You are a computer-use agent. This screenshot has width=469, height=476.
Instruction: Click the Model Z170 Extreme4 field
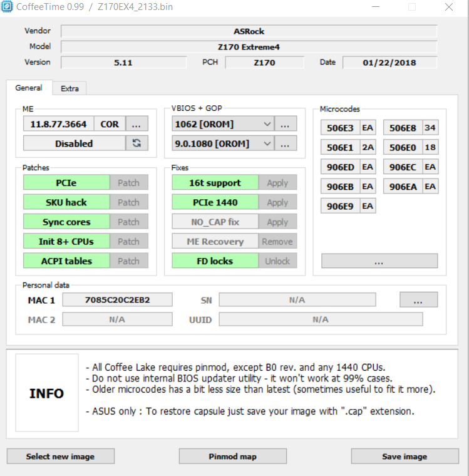pyautogui.click(x=249, y=47)
